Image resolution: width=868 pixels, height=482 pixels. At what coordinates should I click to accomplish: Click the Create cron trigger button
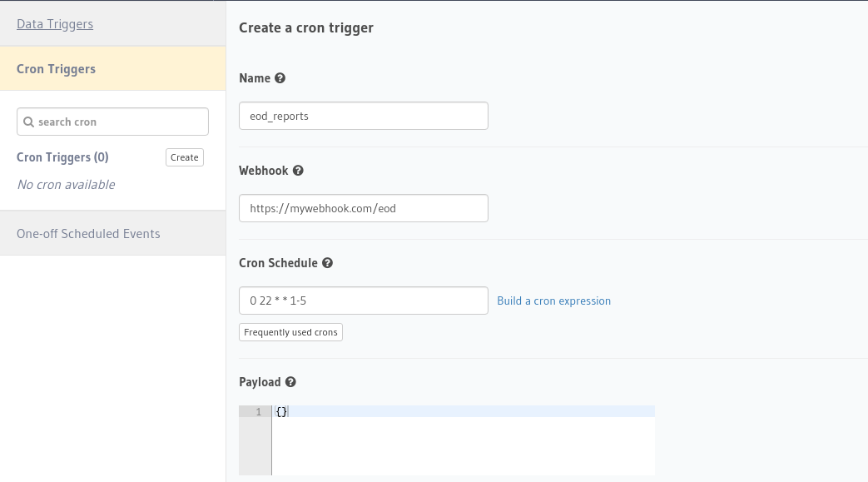click(185, 157)
